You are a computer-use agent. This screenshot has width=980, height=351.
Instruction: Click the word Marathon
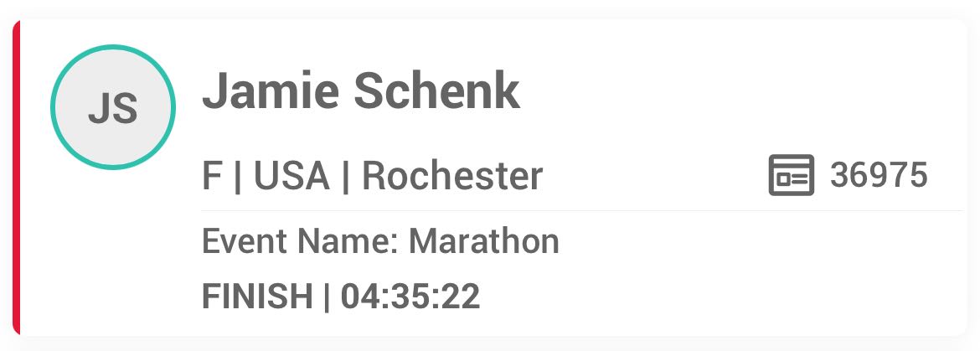tap(484, 241)
